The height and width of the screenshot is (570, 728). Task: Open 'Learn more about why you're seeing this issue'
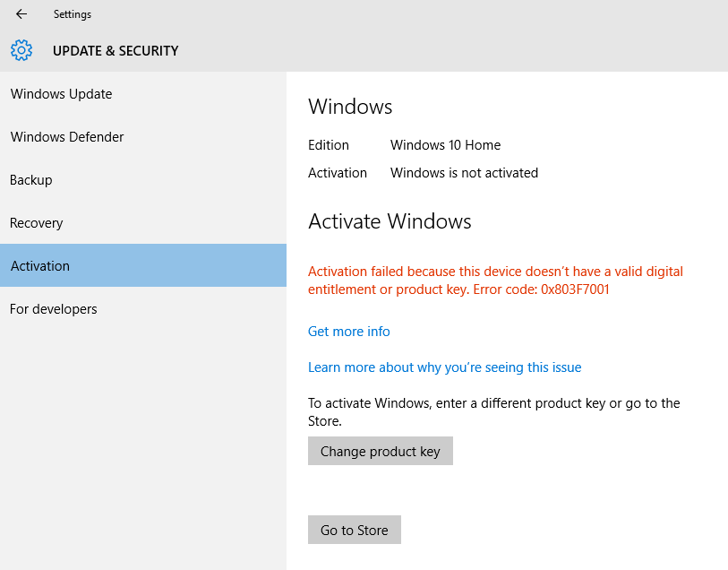[444, 367]
